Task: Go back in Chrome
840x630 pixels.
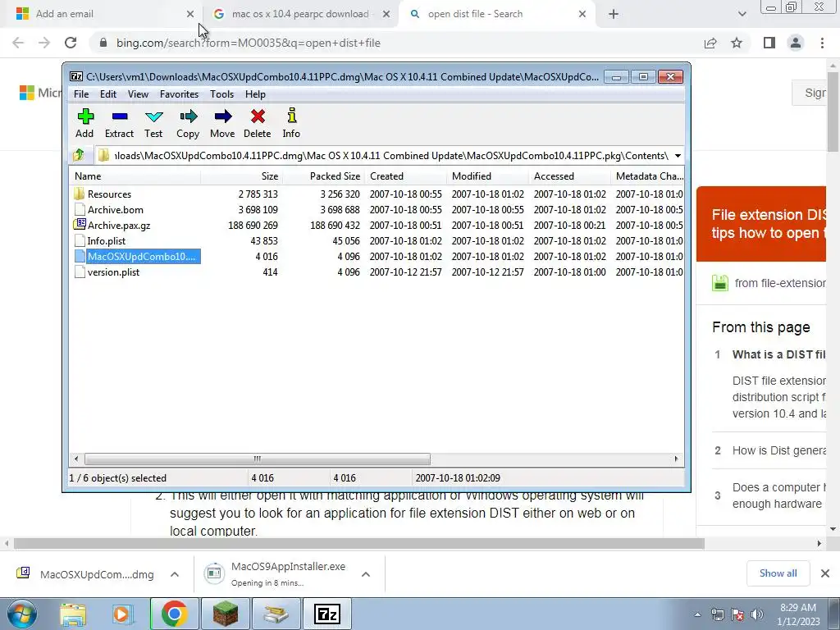Action: (18, 43)
